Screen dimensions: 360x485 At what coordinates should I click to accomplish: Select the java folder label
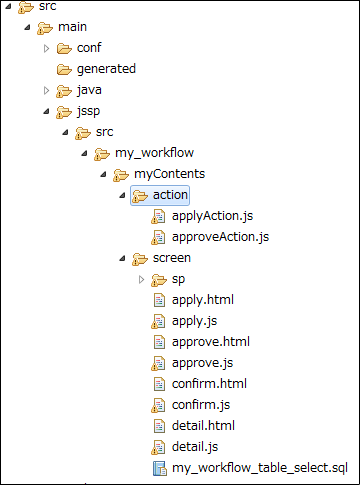click(89, 90)
